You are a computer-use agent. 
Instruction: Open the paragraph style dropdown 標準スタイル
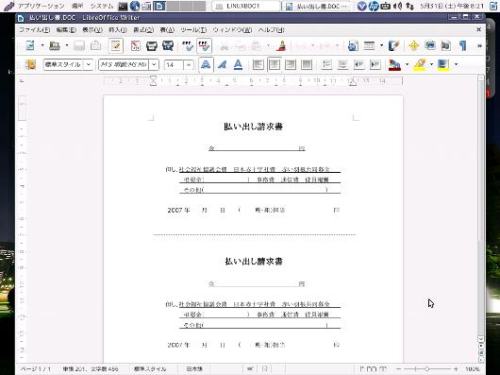click(88, 64)
